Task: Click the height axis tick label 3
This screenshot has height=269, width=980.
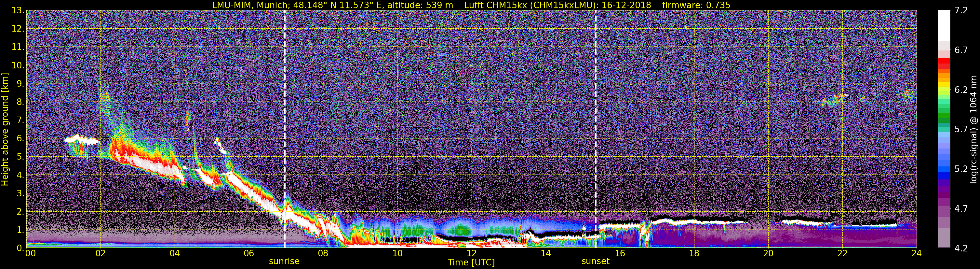Action: [20, 193]
